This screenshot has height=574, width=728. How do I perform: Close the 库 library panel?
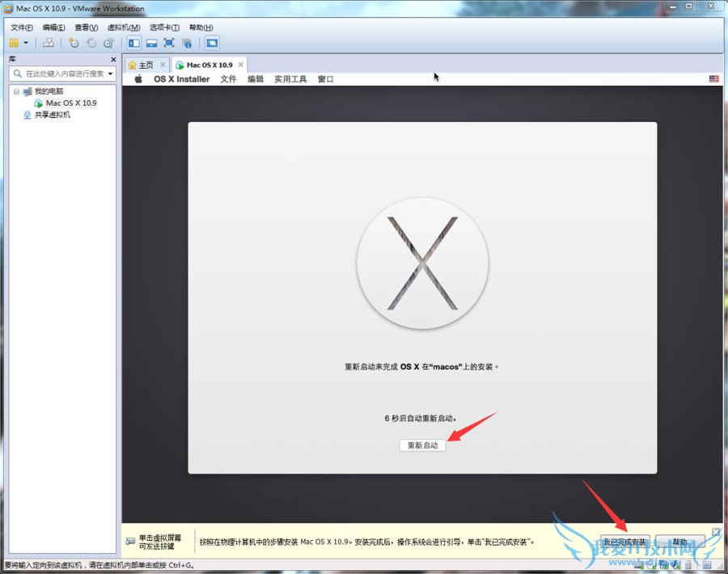(113, 59)
